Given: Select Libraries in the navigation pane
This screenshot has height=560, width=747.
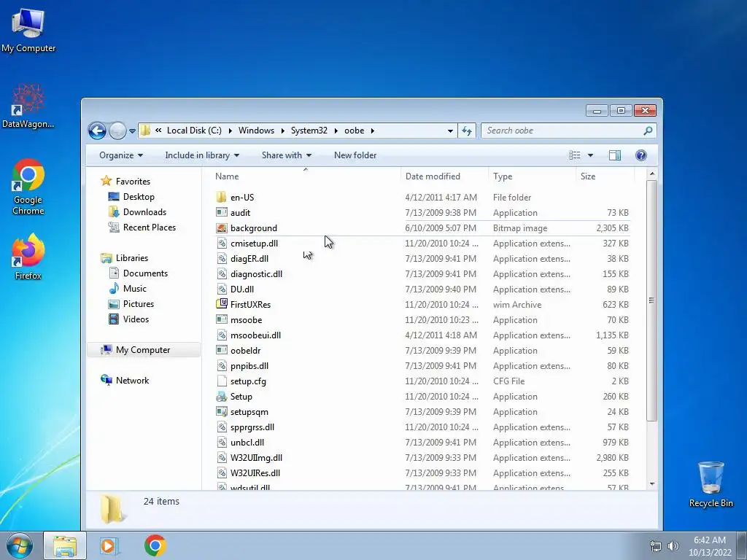Looking at the screenshot, I should point(131,257).
